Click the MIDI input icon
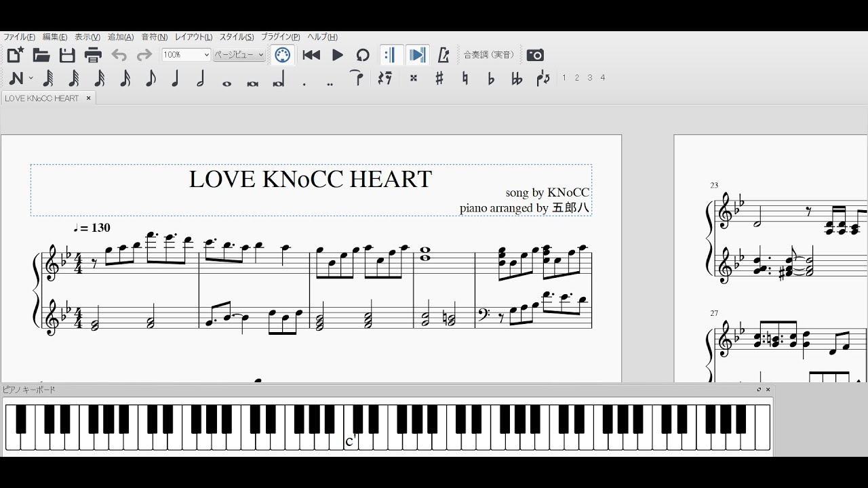Viewport: 868px width, 488px height. 281,55
